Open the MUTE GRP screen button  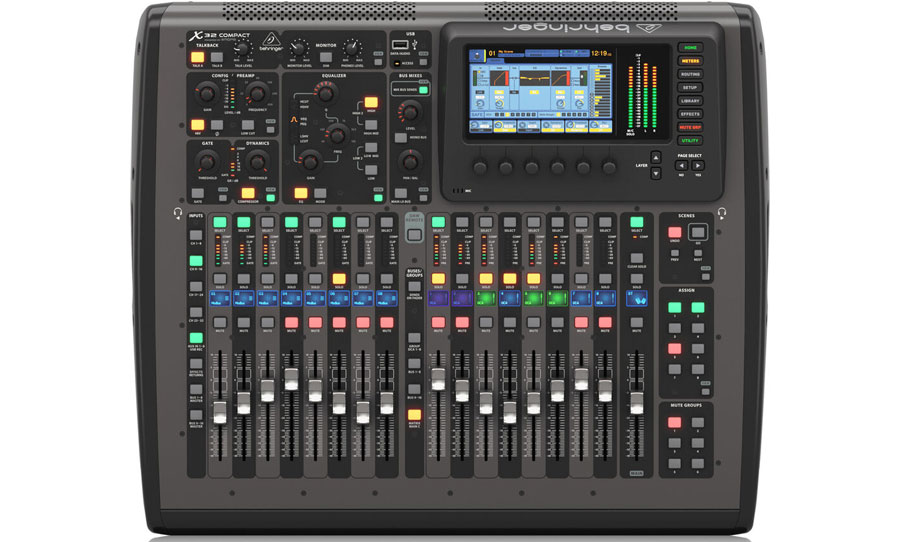pyautogui.click(x=690, y=127)
